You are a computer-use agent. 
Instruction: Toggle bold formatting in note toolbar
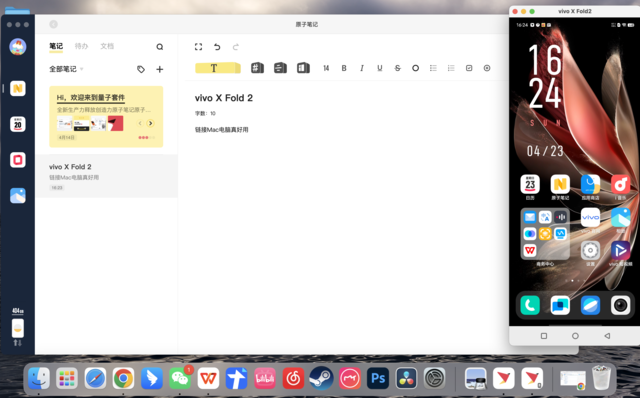coord(344,68)
